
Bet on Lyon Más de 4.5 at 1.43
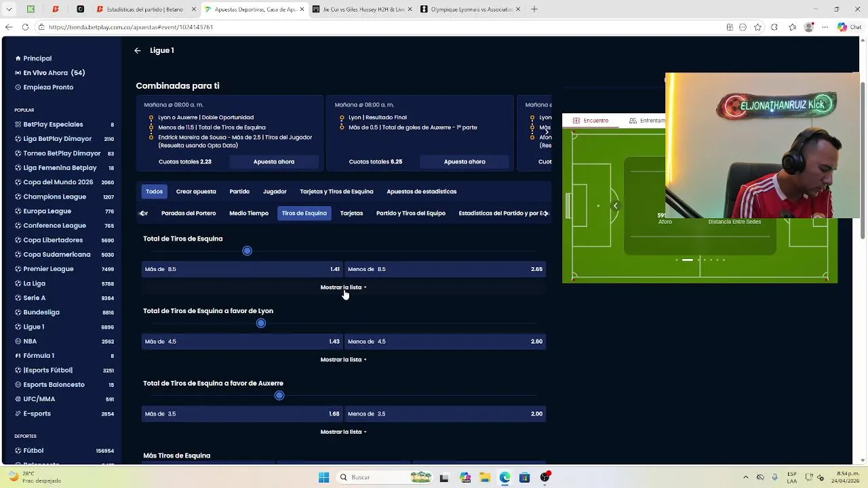click(x=242, y=342)
